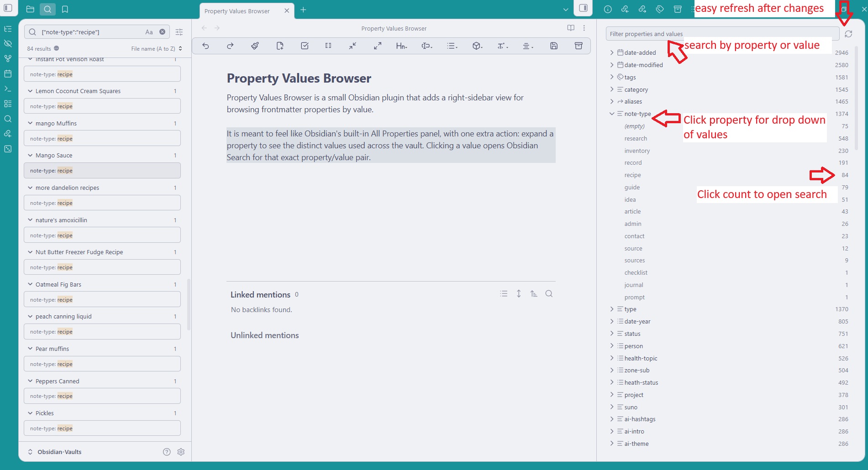868x470 pixels.
Task: Expand the health-topic property
Action: [x=612, y=358]
